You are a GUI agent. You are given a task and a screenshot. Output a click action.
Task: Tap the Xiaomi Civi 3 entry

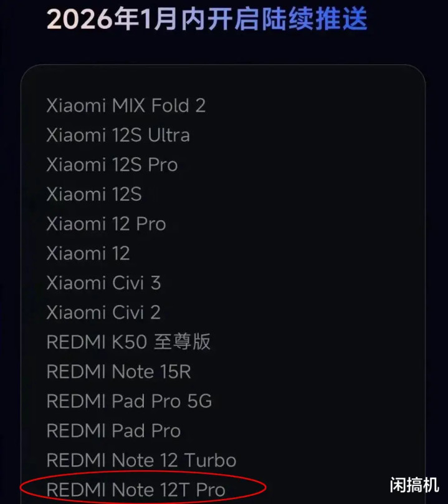click(103, 283)
